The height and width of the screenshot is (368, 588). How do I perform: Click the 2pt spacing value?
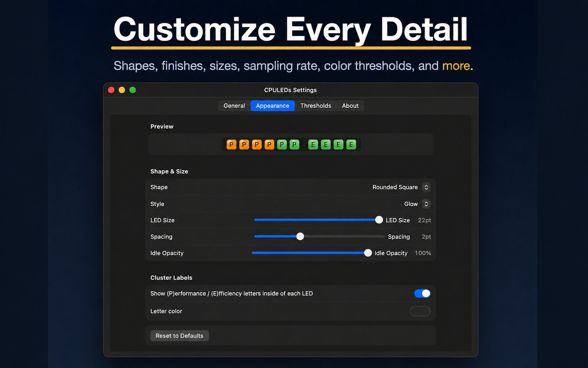[426, 237]
